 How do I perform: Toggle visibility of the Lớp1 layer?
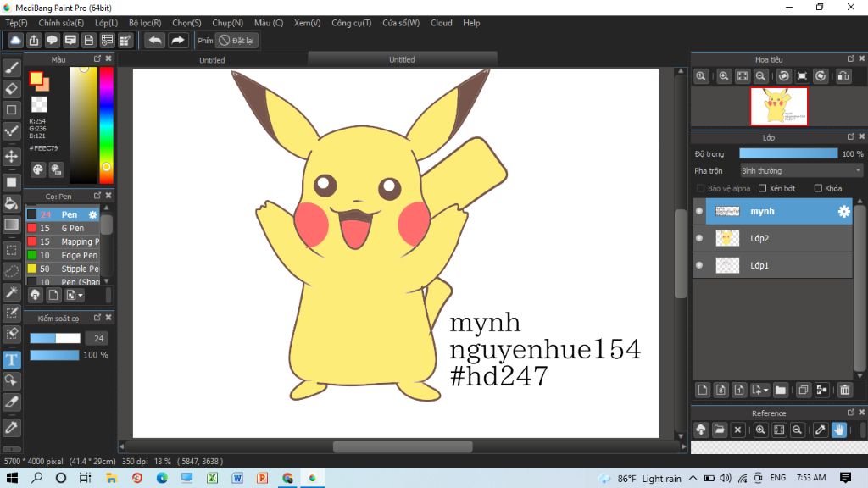699,265
